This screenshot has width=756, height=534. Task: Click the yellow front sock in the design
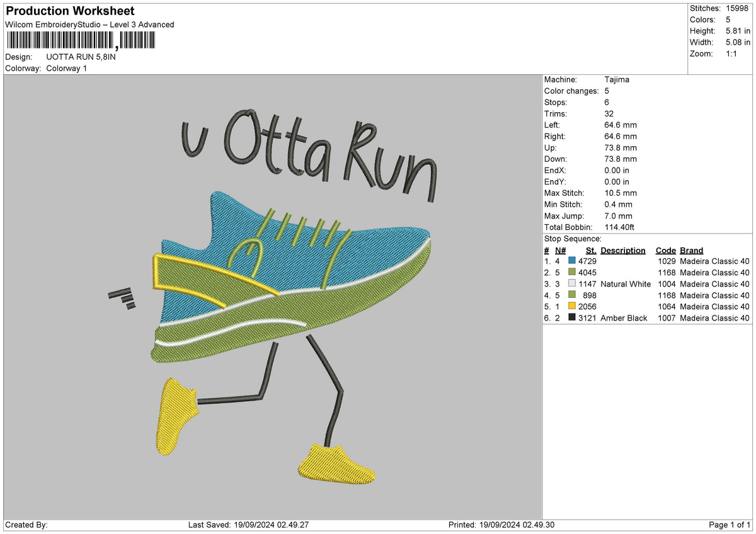coord(335,465)
